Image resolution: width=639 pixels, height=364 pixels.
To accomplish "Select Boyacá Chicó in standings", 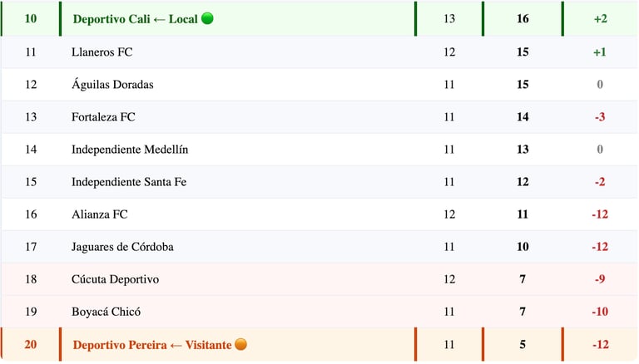I will pyautogui.click(x=106, y=312).
